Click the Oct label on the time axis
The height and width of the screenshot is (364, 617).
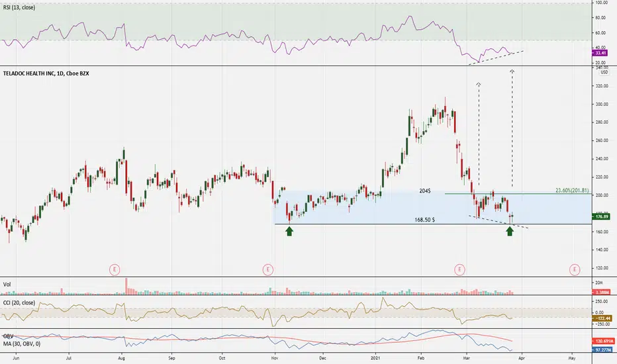pos(222,359)
